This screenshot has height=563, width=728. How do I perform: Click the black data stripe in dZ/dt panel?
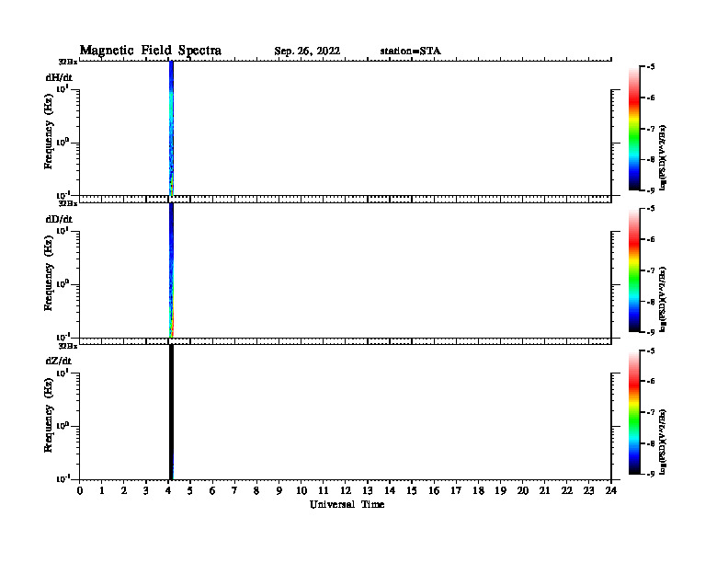pyautogui.click(x=171, y=412)
